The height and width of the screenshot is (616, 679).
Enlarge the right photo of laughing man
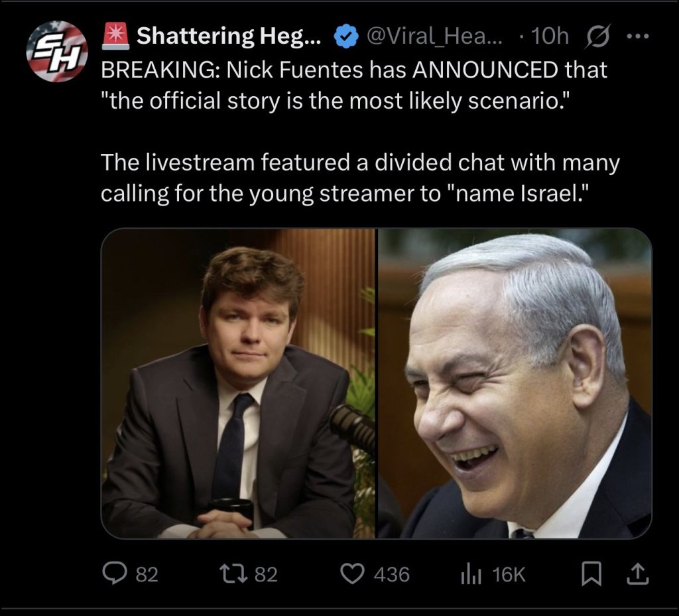[515, 383]
